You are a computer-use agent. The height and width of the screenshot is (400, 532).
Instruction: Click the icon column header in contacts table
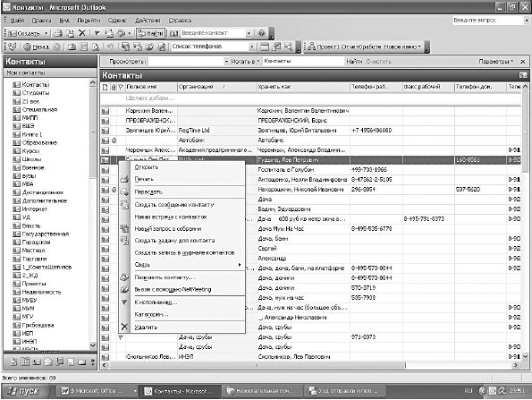pos(106,88)
